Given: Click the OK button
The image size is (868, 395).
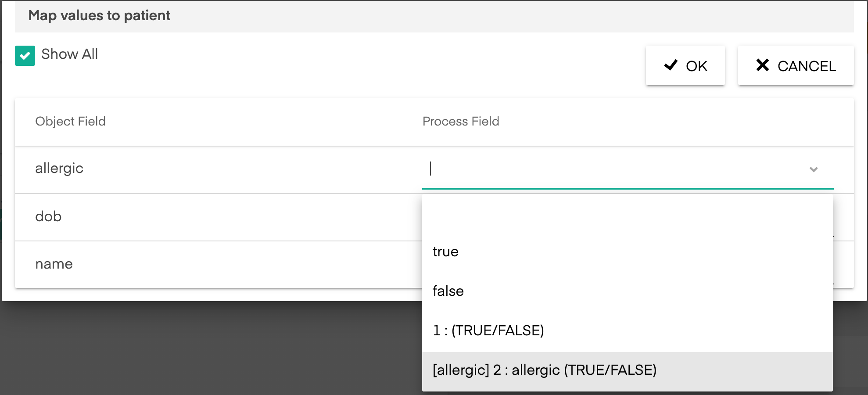Looking at the screenshot, I should (x=685, y=66).
